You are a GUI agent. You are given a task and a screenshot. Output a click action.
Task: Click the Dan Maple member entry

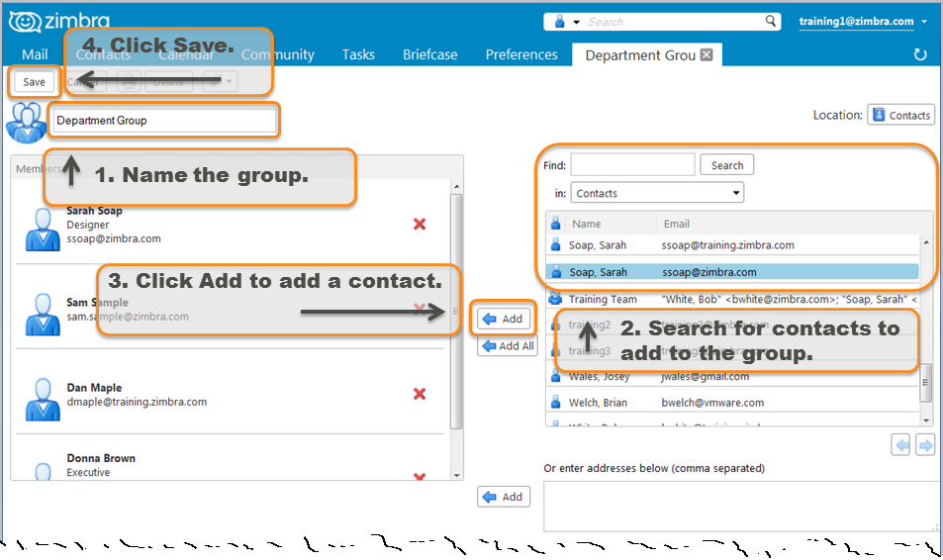230,394
